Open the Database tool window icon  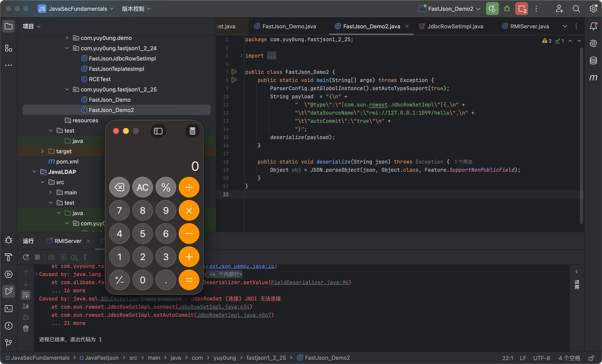pyautogui.click(x=593, y=60)
